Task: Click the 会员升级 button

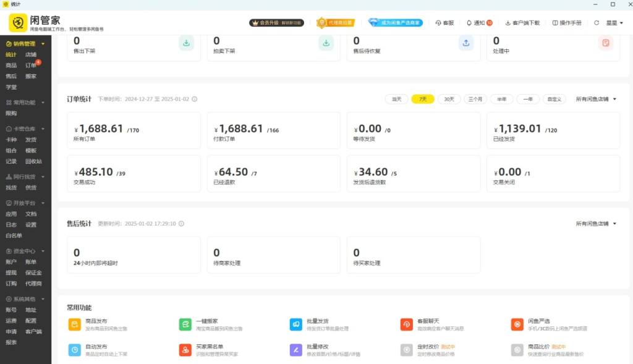Action: click(276, 23)
